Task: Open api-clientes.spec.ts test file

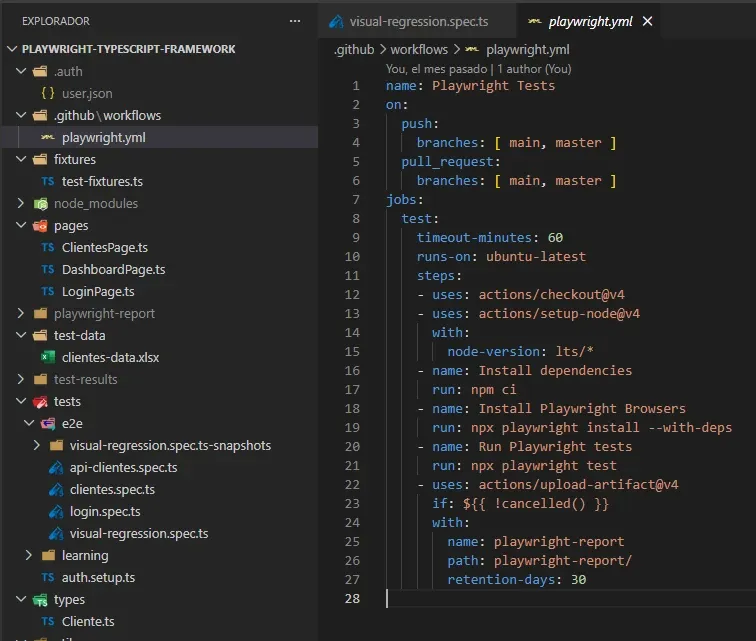Action: point(123,467)
